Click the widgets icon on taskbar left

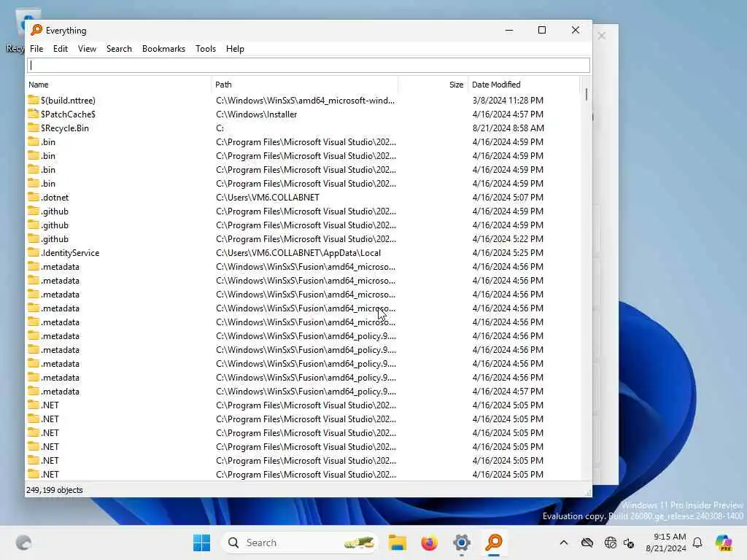point(23,542)
